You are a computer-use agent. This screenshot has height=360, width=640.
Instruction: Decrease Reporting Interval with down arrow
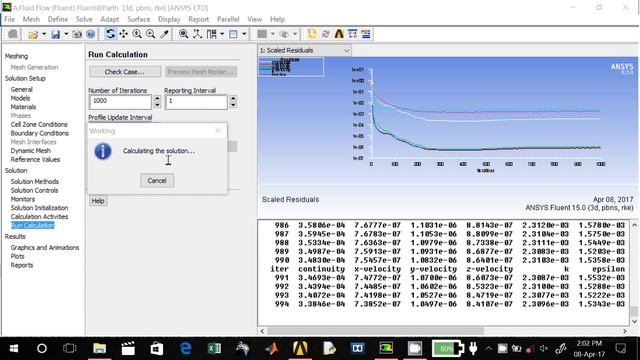tap(233, 105)
